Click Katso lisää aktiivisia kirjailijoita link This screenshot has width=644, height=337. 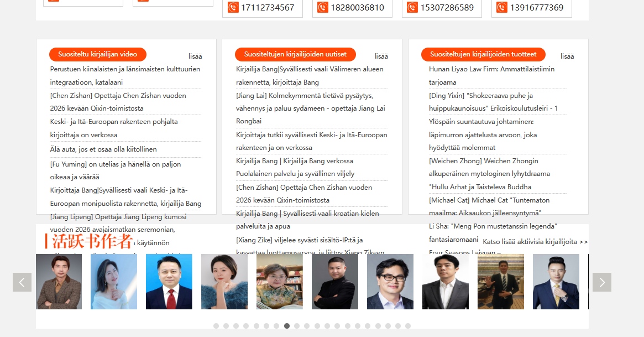535,242
